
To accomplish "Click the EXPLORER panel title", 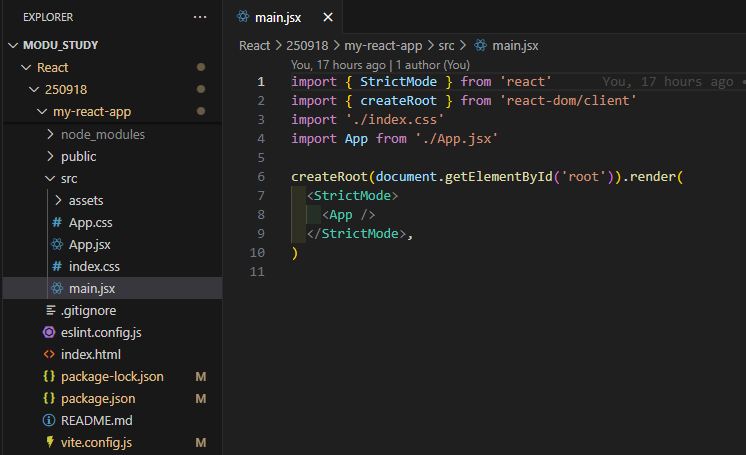I will tap(48, 17).
